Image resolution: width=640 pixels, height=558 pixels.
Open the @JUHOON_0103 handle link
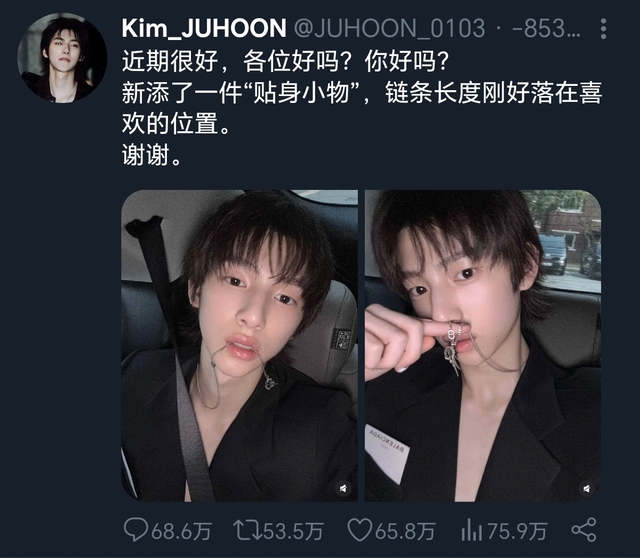click(390, 29)
